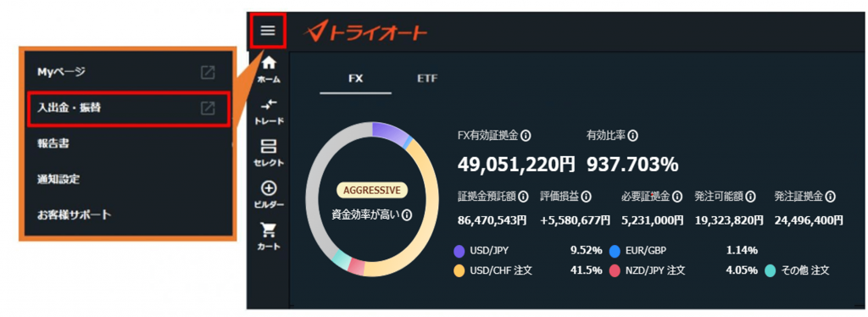Image resolution: width=868 pixels, height=317 pixels.
Task: Open the カート cart icon
Action: coord(269,236)
